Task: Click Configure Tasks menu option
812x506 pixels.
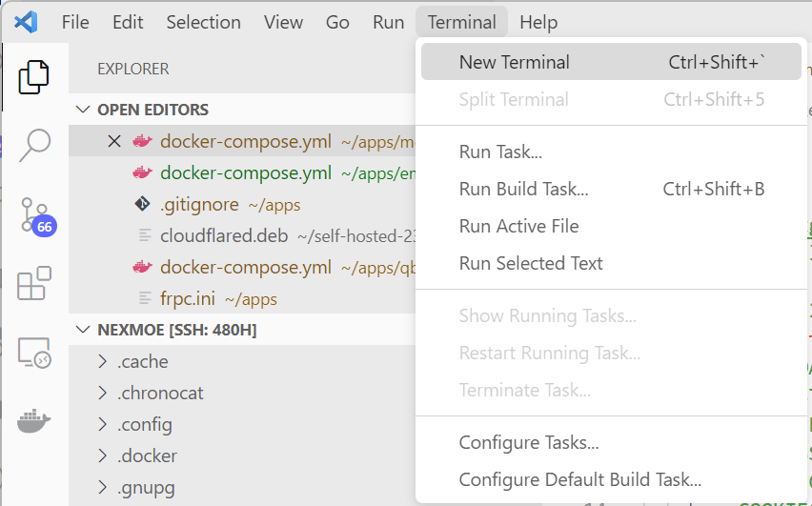Action: [x=529, y=443]
